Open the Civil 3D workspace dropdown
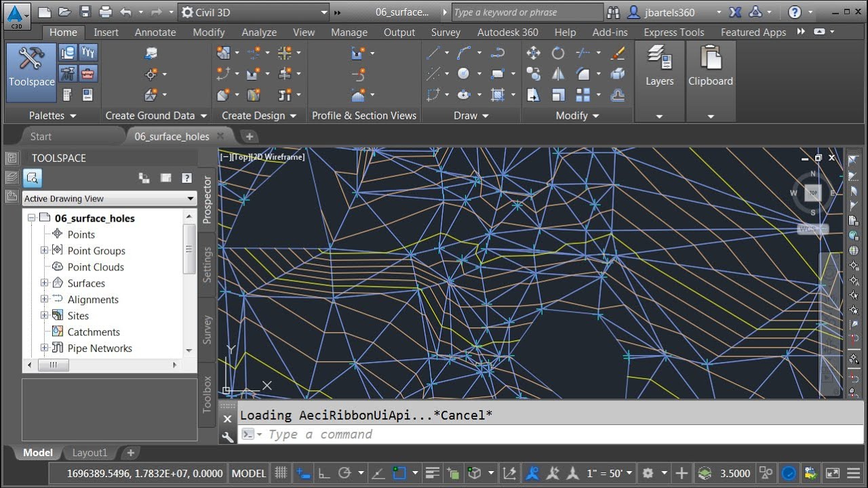The height and width of the screenshot is (488, 868). tap(254, 12)
